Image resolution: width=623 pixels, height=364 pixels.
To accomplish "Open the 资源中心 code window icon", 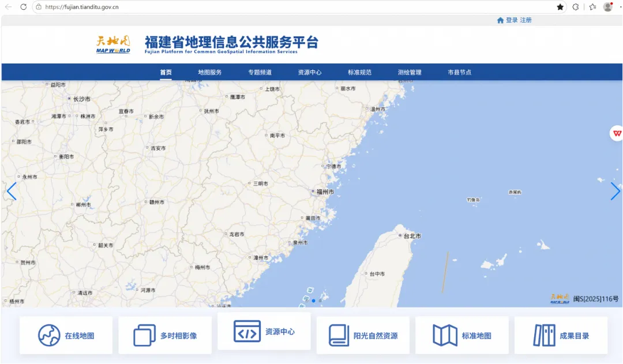I will tap(247, 331).
